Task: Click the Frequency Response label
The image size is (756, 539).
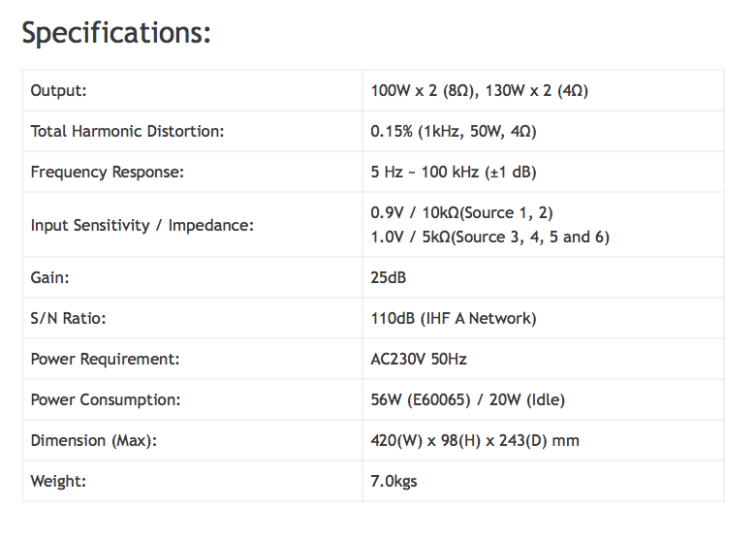Action: (x=107, y=173)
